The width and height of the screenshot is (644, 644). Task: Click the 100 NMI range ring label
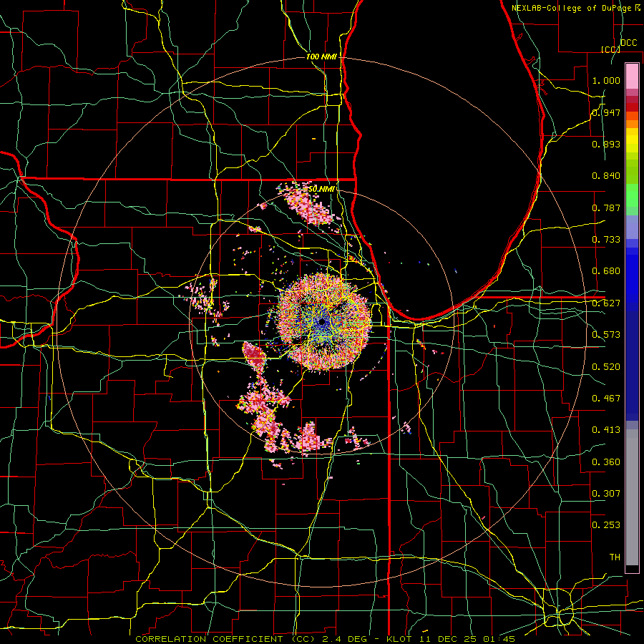point(321,57)
